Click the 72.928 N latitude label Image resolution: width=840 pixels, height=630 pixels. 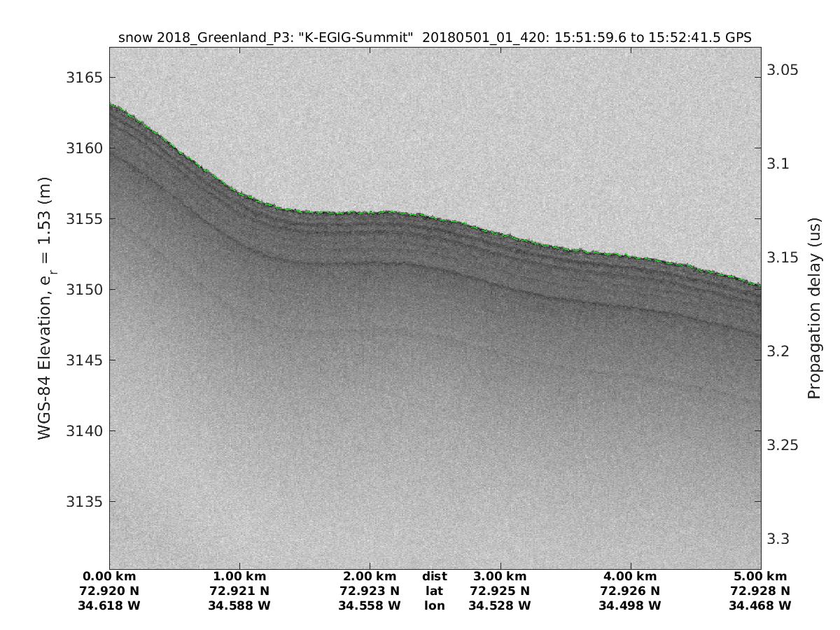click(x=760, y=590)
